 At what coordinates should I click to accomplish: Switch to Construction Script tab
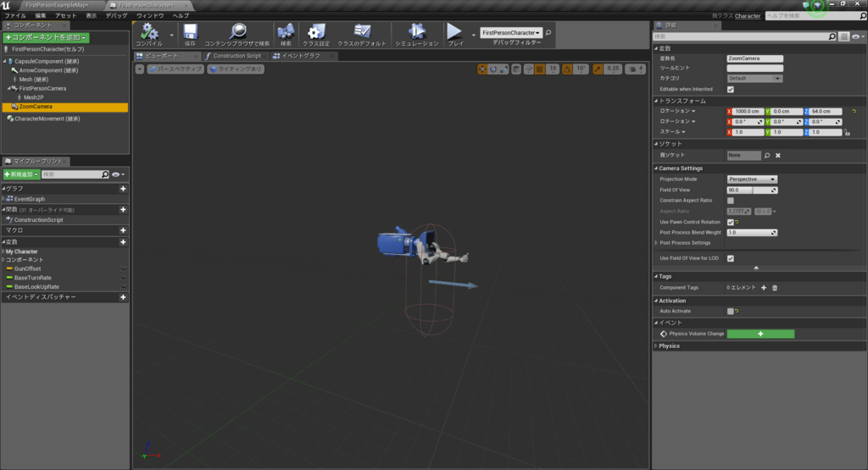236,56
